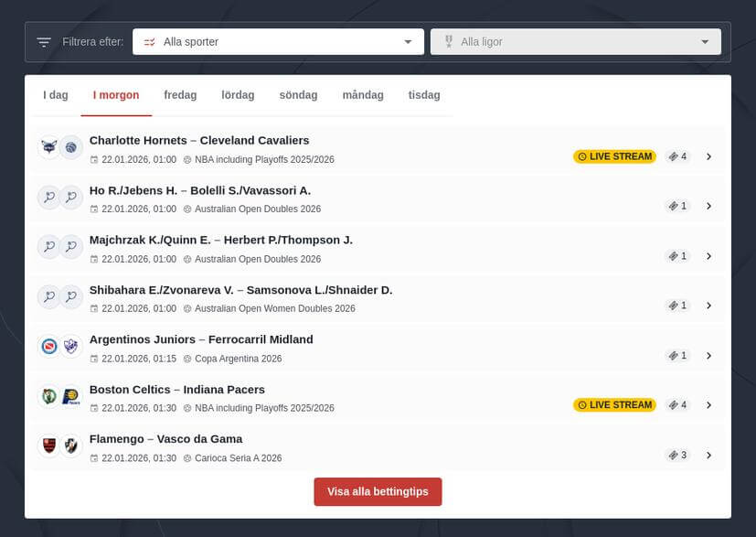Click the Flamengo club crest
Viewport: 756px width, 537px height.
pyautogui.click(x=48, y=446)
